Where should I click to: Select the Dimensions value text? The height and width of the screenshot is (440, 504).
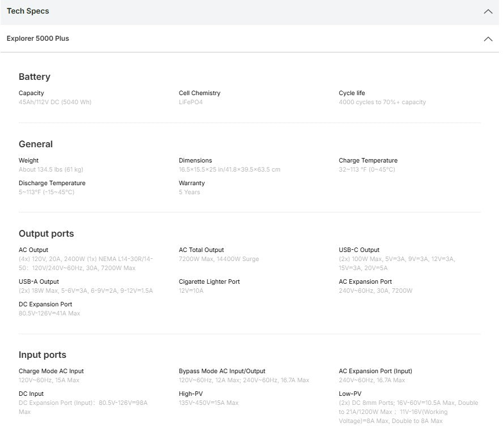point(229,170)
